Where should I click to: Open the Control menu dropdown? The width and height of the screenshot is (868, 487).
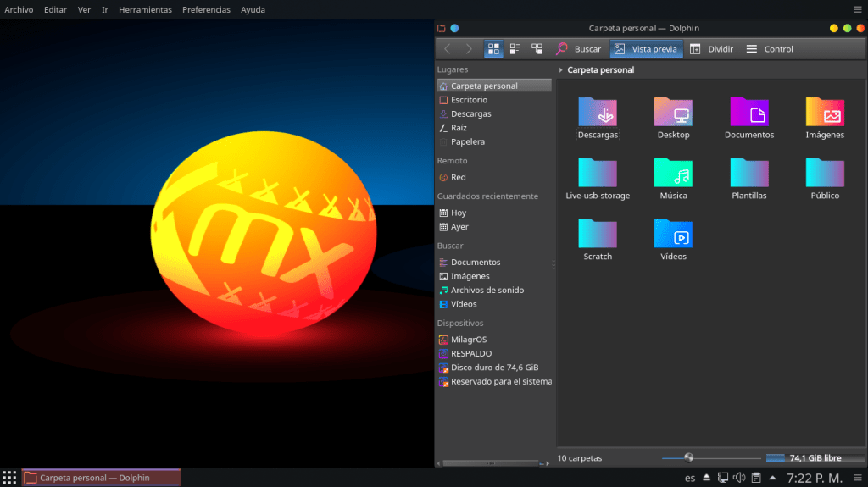pyautogui.click(x=770, y=49)
